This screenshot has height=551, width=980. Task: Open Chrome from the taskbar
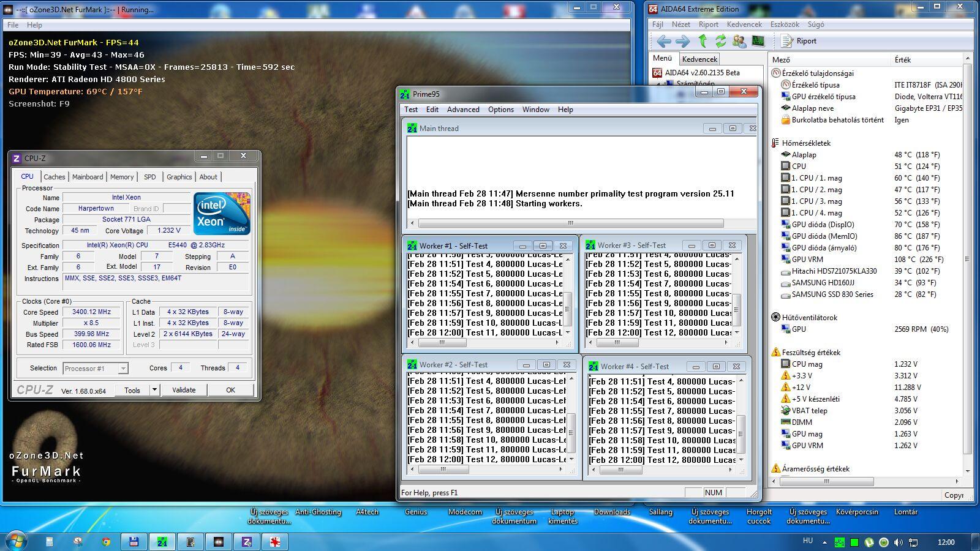coord(106,542)
